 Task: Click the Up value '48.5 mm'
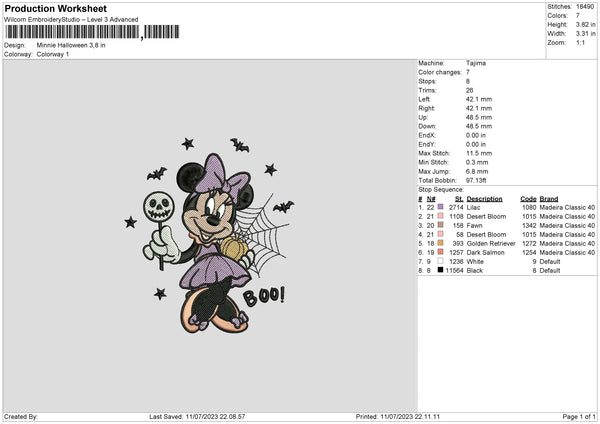(x=479, y=117)
